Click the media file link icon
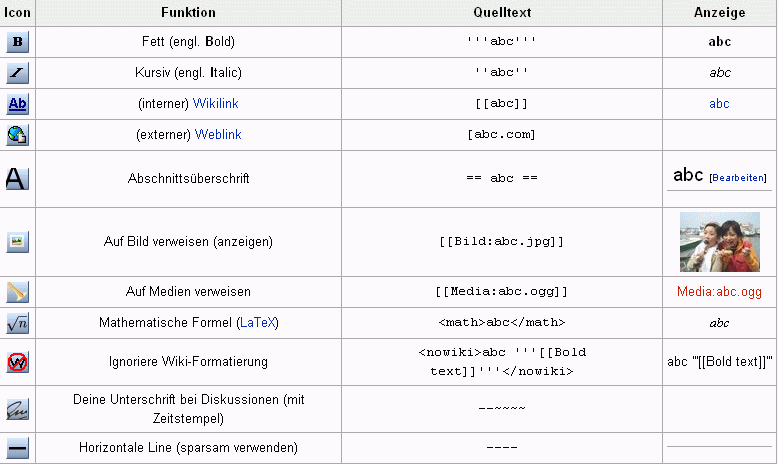Viewport: 778px width, 464px height. pos(18,292)
